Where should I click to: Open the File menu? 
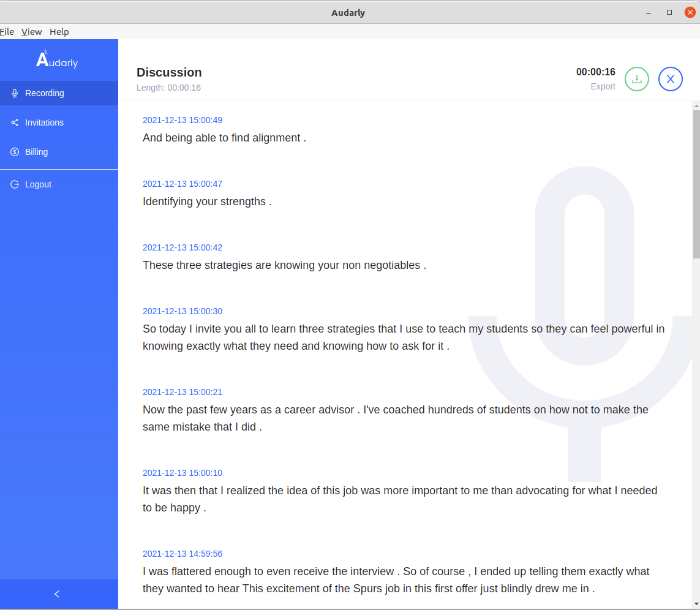[x=7, y=32]
